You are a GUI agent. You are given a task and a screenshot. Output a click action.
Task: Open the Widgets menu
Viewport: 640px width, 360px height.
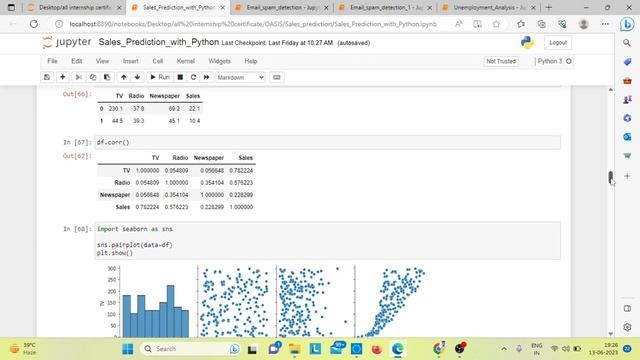[219, 61]
